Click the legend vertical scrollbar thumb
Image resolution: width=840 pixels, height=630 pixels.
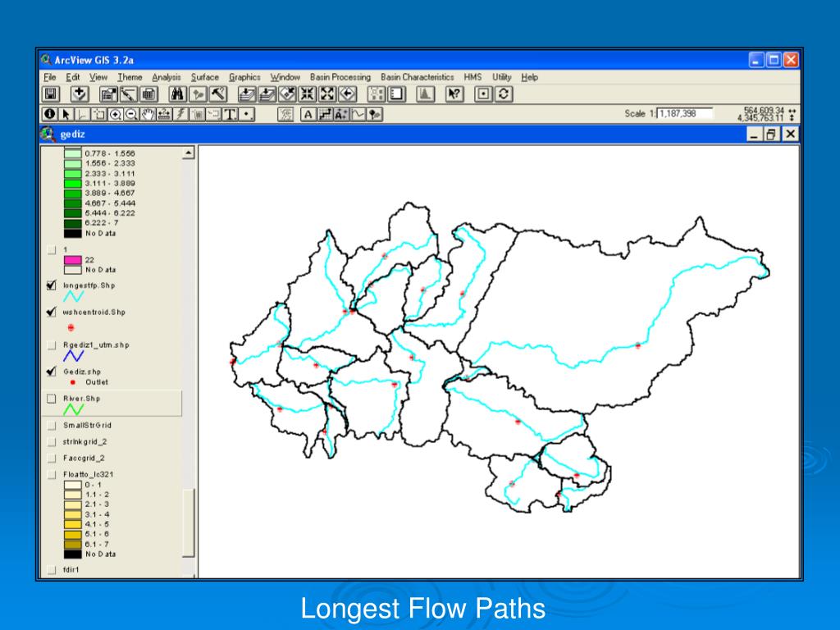click(188, 523)
